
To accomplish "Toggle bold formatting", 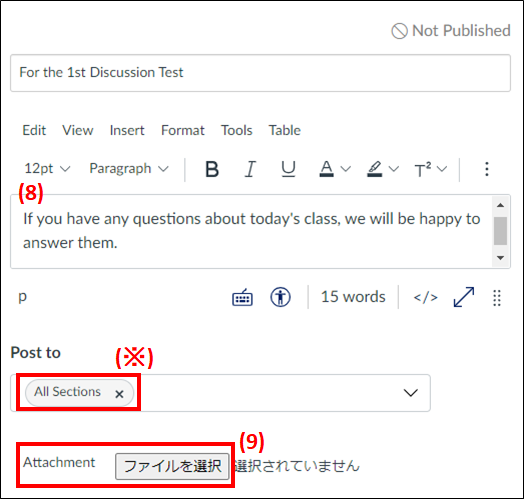I will coord(212,169).
